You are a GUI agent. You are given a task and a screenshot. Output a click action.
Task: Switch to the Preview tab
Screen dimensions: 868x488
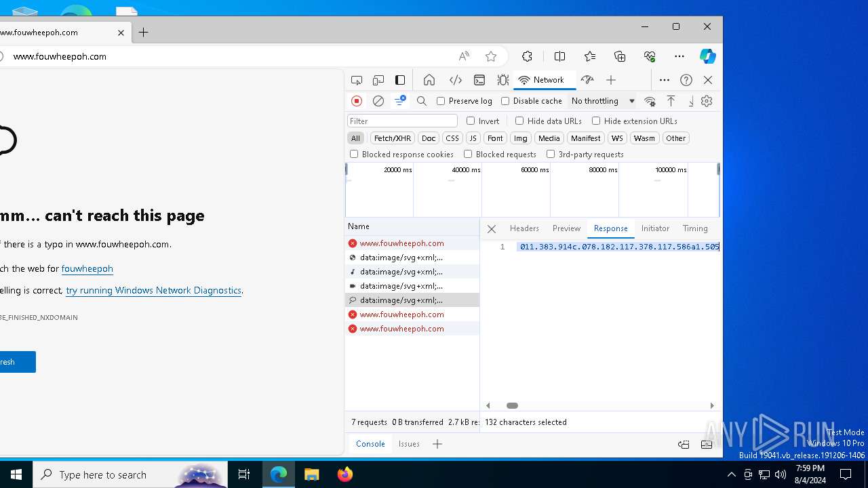pos(566,228)
